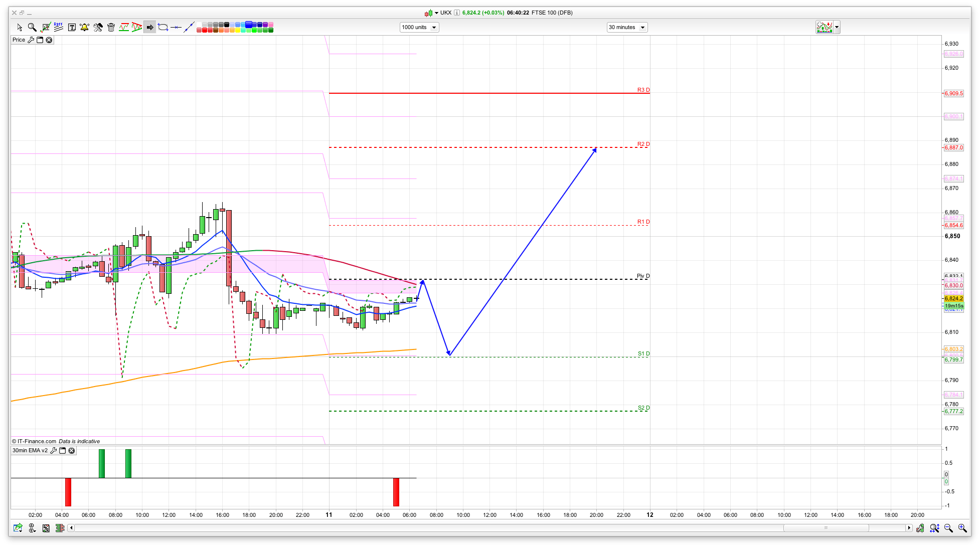Pick the yellow color swatch
The width and height of the screenshot is (980, 547).
pos(237,30)
